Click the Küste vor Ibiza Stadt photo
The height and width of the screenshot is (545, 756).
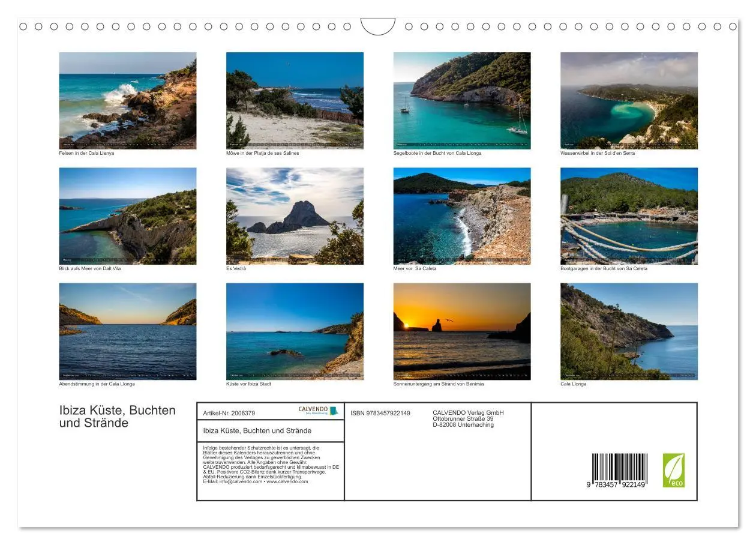(295, 331)
